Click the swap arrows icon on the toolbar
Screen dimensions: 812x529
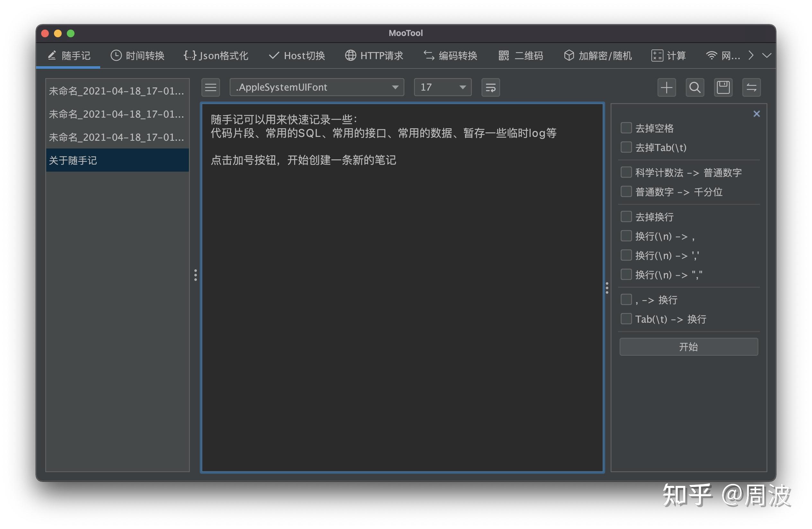[751, 87]
